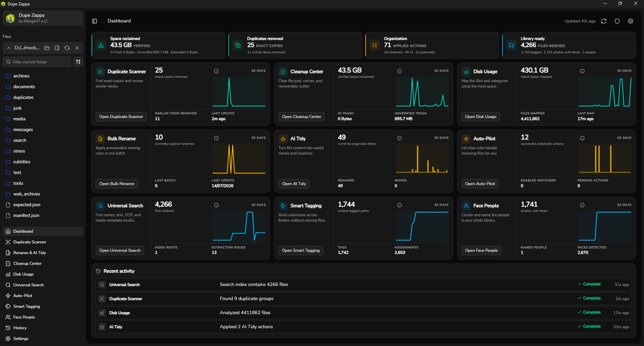
Task: Open 'Applied 2 AI Tidy actions' row
Action: pyautogui.click(x=363, y=327)
